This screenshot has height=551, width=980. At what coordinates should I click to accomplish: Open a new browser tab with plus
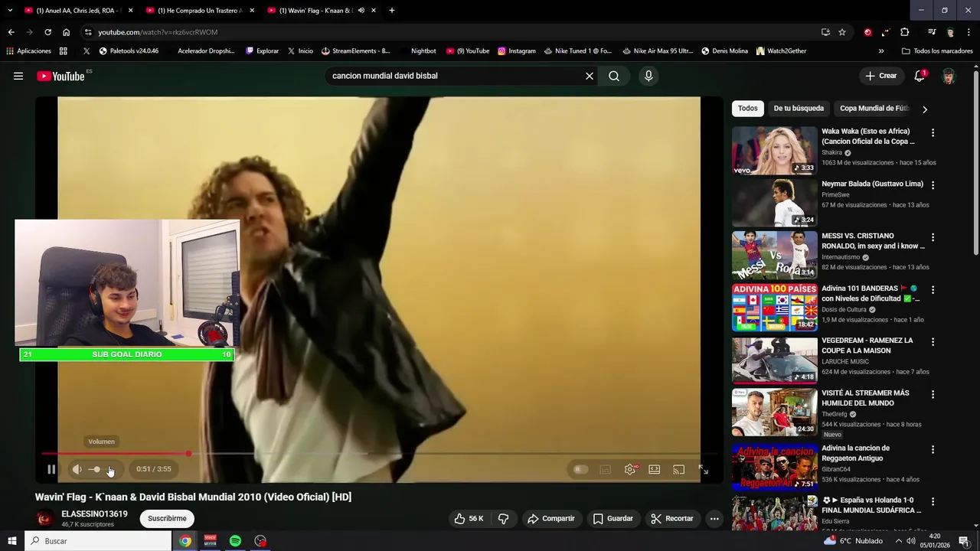click(392, 11)
